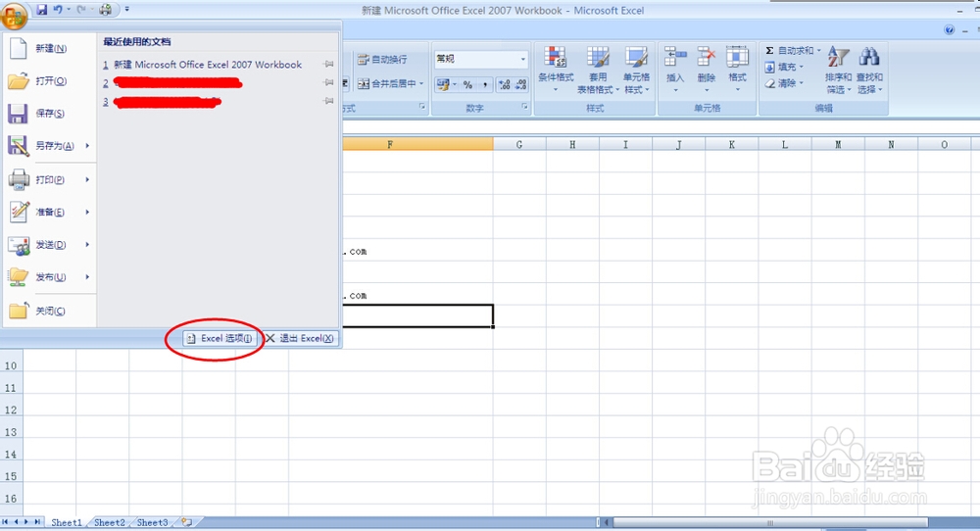Open the 自动求和 dropdown arrow
Viewport: 980px width, 531px height.
[818, 50]
